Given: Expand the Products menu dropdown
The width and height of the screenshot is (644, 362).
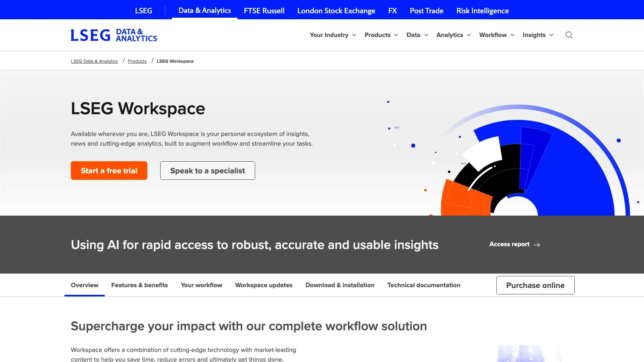Looking at the screenshot, I should 381,35.
